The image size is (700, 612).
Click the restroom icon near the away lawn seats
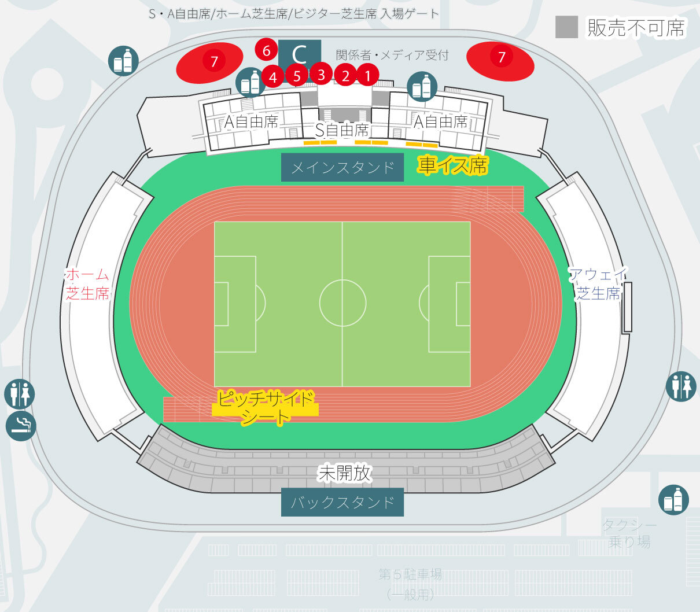coord(680,386)
